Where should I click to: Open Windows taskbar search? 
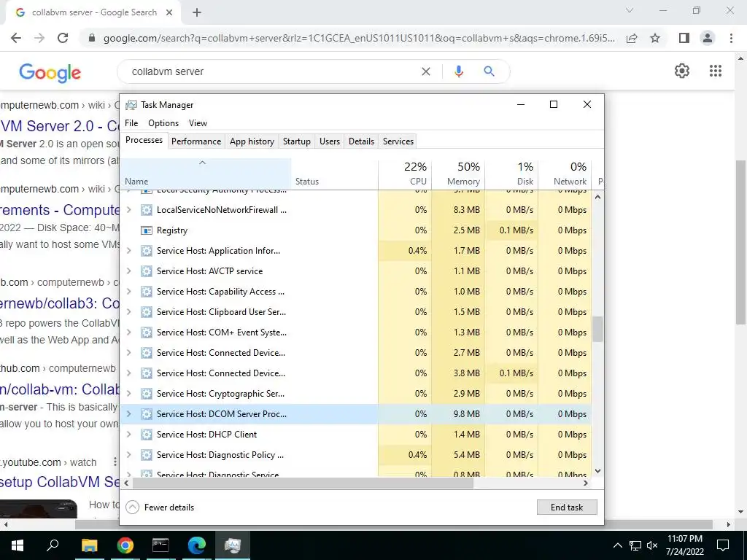point(53,545)
